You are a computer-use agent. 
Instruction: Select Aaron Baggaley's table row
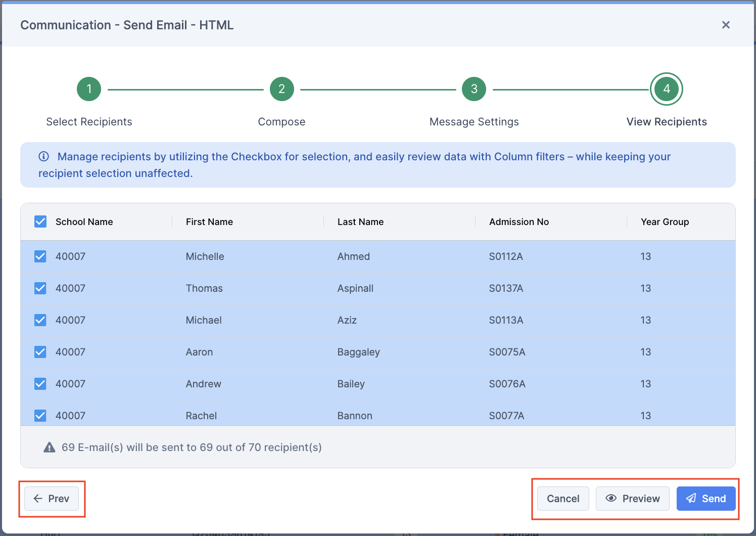coord(354,352)
